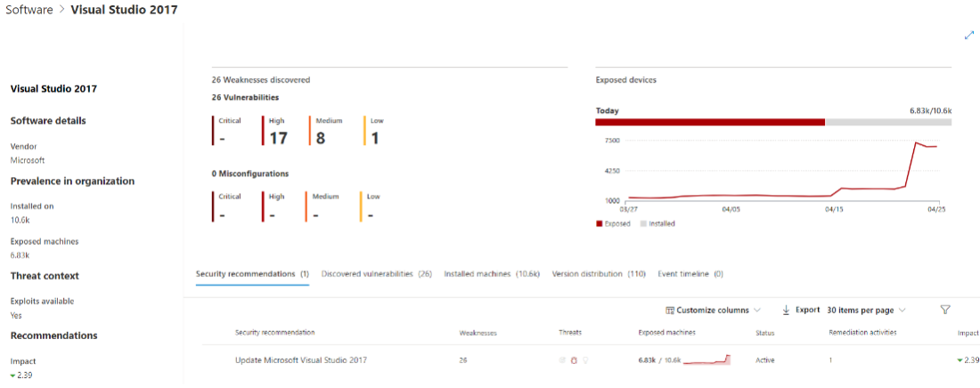The image size is (980, 388).
Task: Click the Customize columns table icon
Action: pyautogui.click(x=670, y=311)
